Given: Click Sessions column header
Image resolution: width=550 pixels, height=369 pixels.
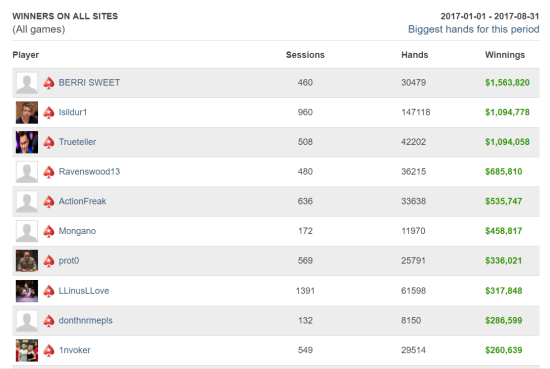Looking at the screenshot, I should click(305, 55).
